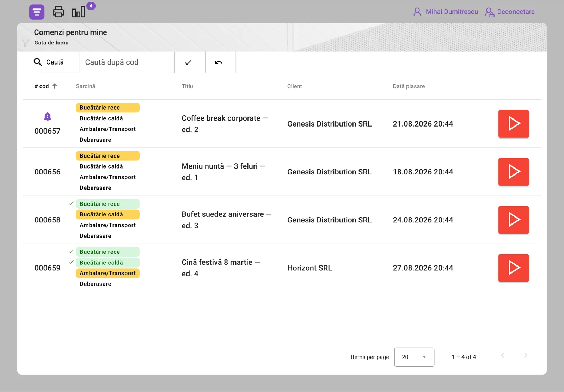Open the items per page dropdown
Viewport: 564px width, 392px height.
click(x=414, y=357)
